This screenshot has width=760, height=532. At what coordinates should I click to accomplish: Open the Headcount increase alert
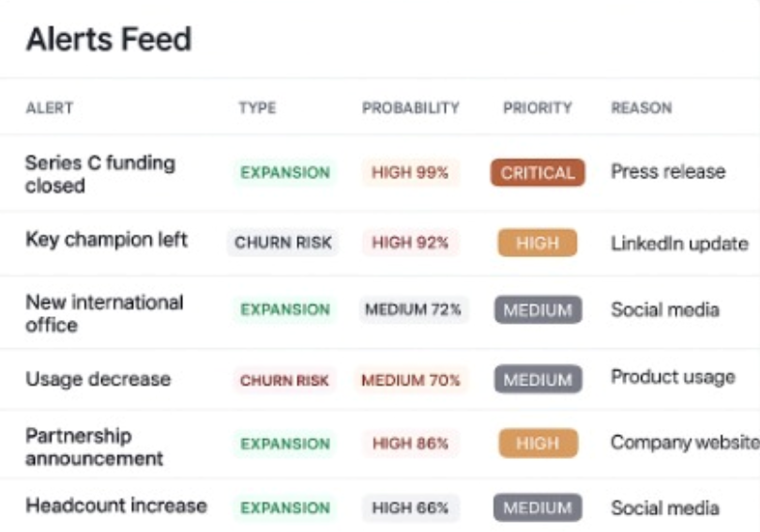coord(115,506)
